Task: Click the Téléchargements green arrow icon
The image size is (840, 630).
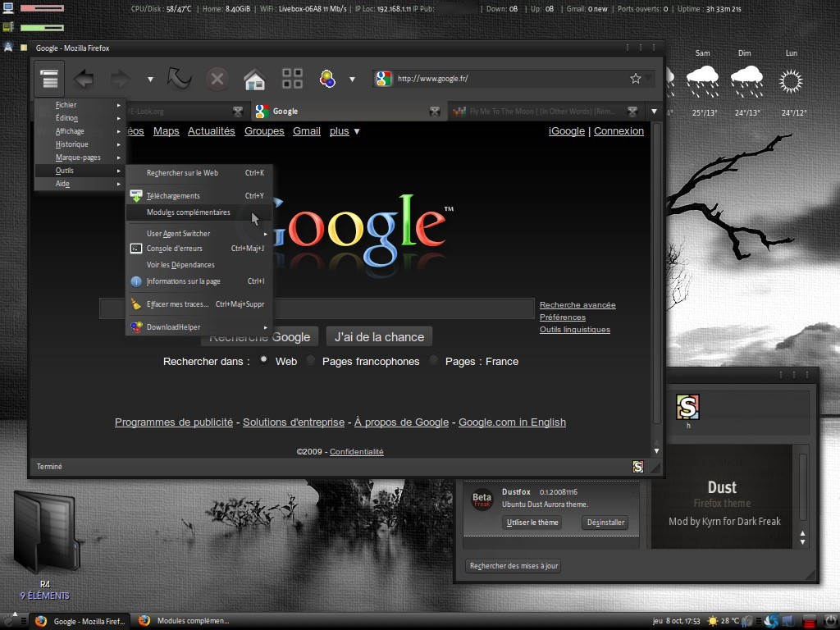Action: [x=136, y=196]
